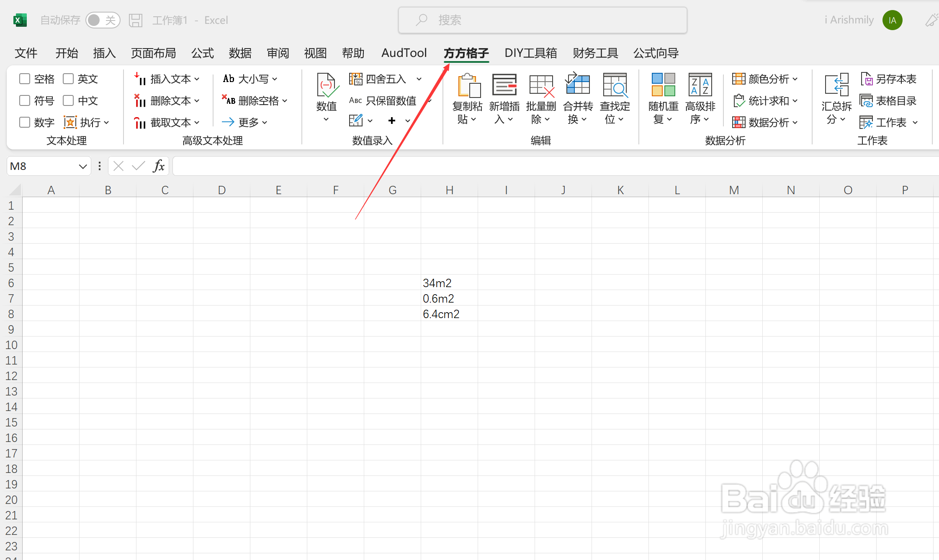Image resolution: width=939 pixels, height=560 pixels.
Task: Click the 高级排序 advanced sort icon
Action: pyautogui.click(x=700, y=85)
